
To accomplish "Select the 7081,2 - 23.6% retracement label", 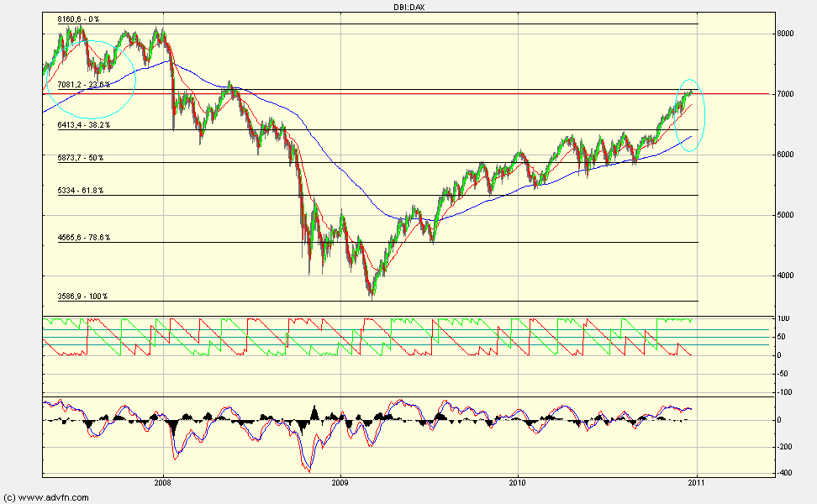I will pyautogui.click(x=83, y=85).
